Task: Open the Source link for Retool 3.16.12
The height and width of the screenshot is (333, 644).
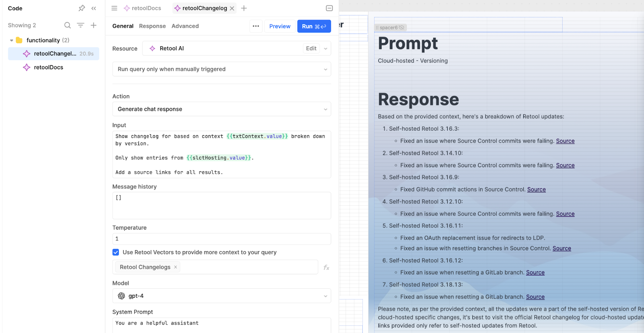Action: point(535,273)
